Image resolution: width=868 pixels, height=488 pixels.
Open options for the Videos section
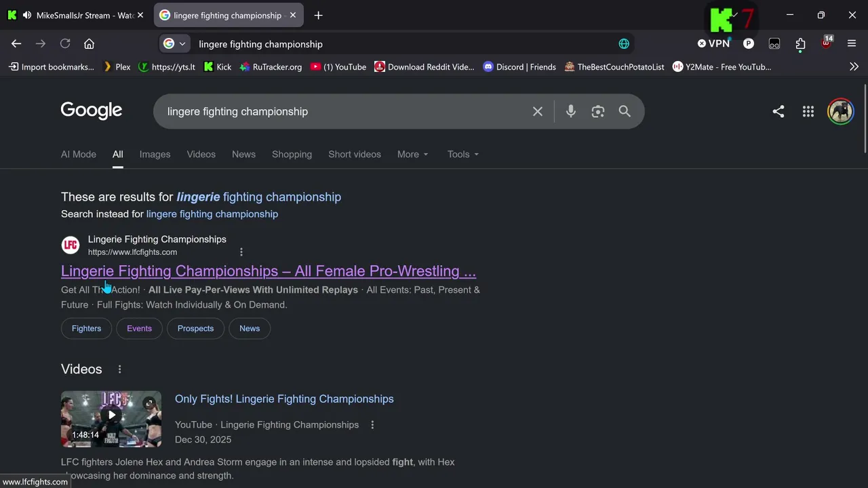point(119,369)
